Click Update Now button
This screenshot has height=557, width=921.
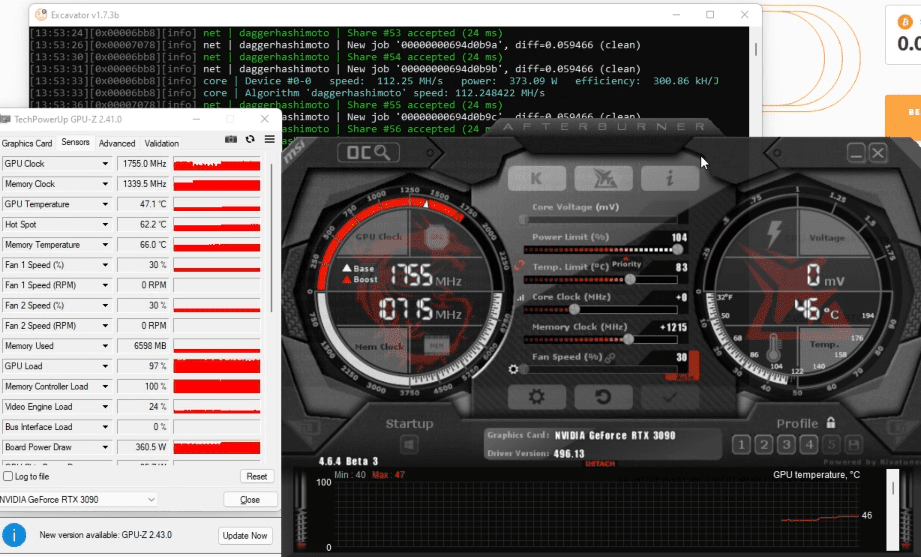click(x=245, y=535)
